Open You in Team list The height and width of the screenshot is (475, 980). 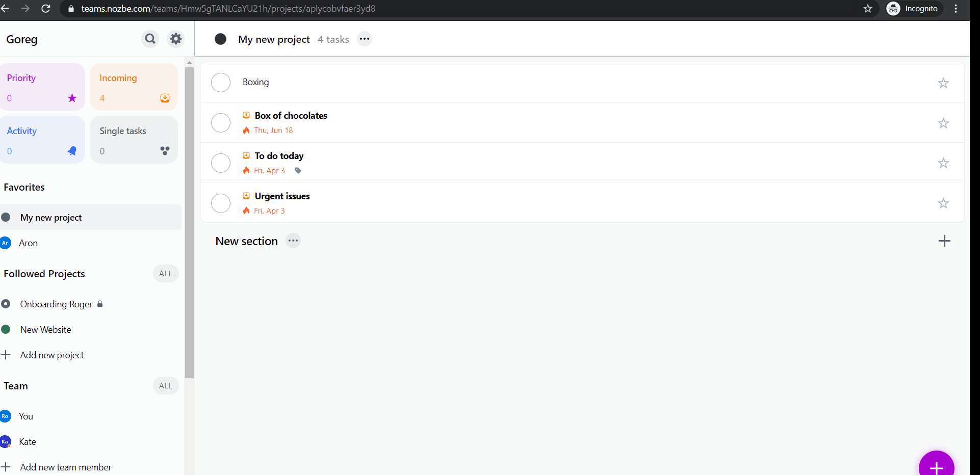click(26, 416)
